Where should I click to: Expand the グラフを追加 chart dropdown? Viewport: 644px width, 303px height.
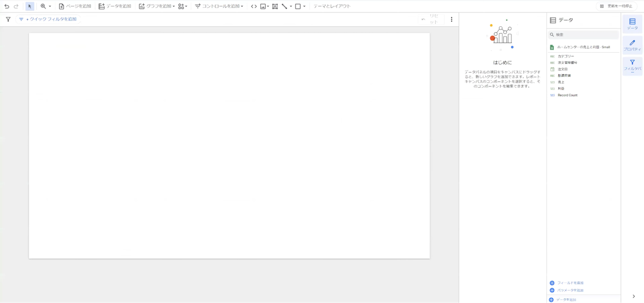(157, 6)
